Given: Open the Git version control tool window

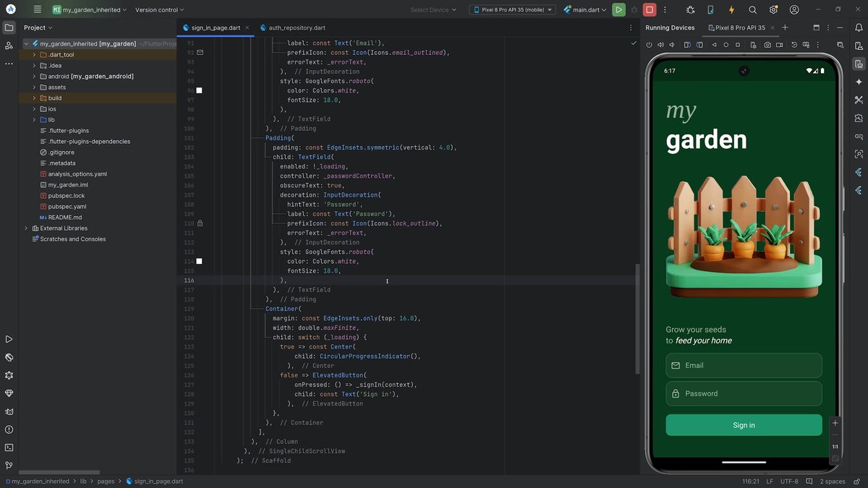Looking at the screenshot, I should 9,466.
